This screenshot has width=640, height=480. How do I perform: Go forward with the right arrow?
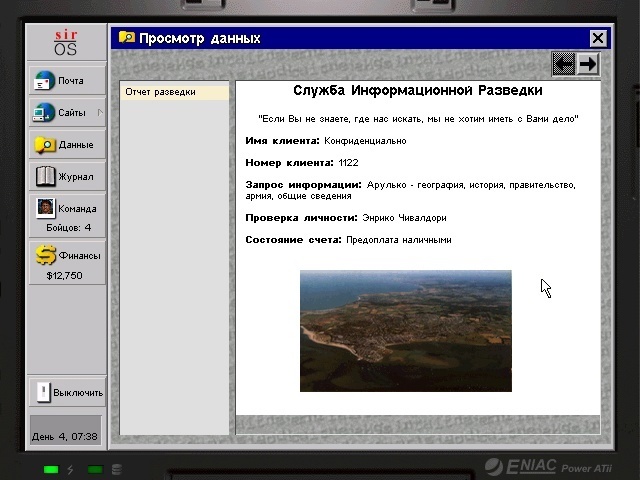588,64
